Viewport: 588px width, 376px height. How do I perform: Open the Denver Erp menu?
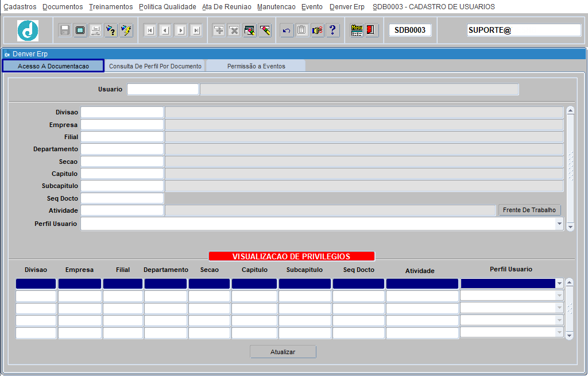click(347, 7)
